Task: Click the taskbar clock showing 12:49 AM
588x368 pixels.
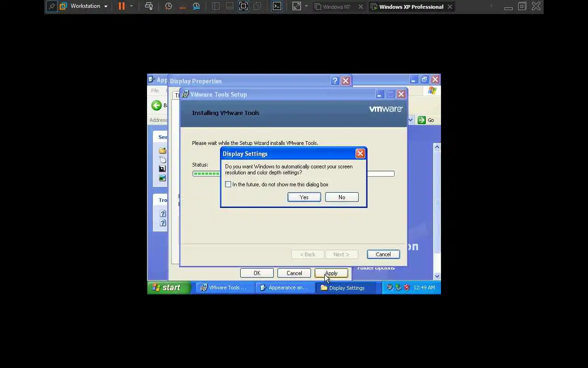Action: pos(424,287)
